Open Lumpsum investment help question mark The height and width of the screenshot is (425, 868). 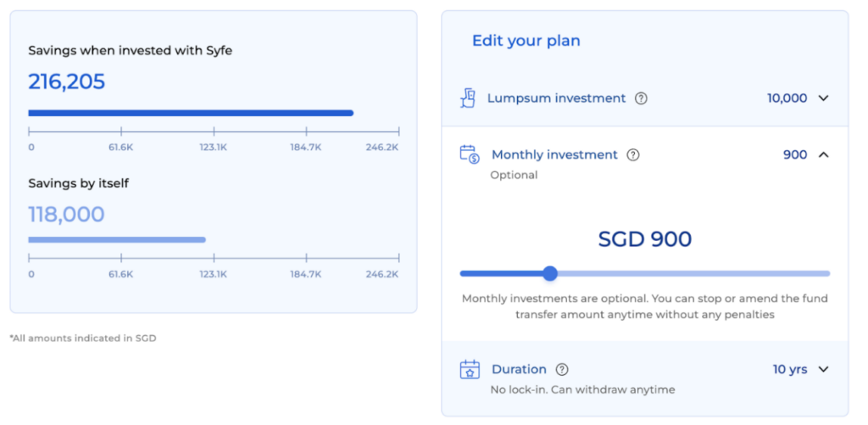(641, 98)
